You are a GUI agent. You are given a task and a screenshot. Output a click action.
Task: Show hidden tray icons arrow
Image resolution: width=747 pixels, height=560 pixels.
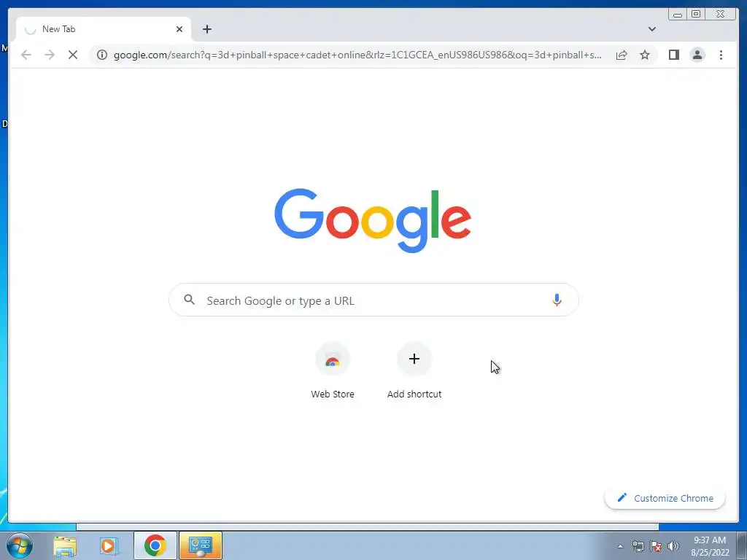pyautogui.click(x=620, y=546)
